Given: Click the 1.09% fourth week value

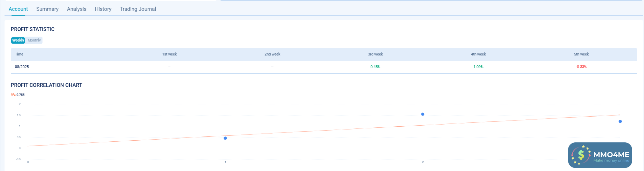Looking at the screenshot, I should tap(479, 67).
